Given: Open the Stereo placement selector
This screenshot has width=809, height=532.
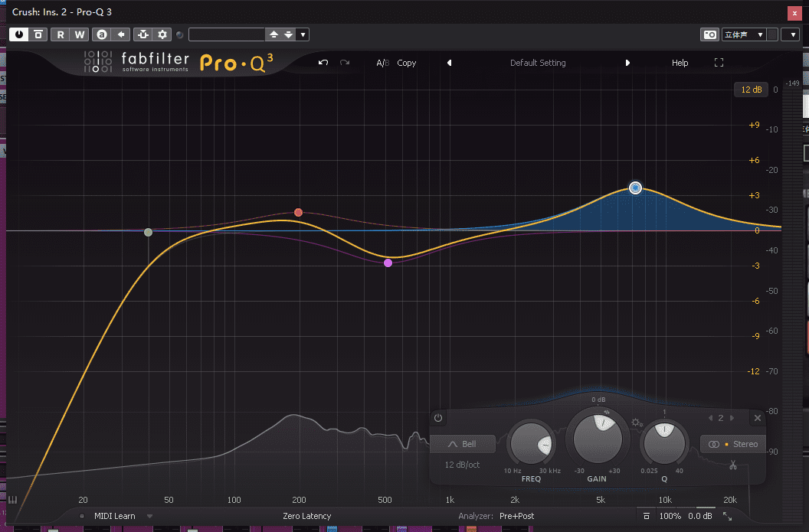Looking at the screenshot, I should [732, 444].
